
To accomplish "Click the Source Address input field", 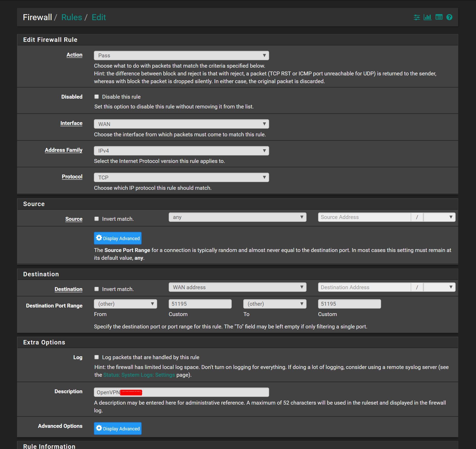I will [x=364, y=217].
